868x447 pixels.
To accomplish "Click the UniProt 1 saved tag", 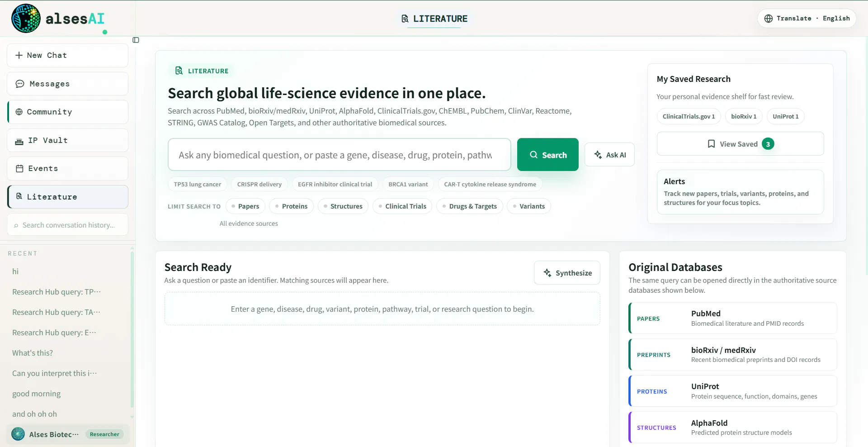I will tap(786, 116).
